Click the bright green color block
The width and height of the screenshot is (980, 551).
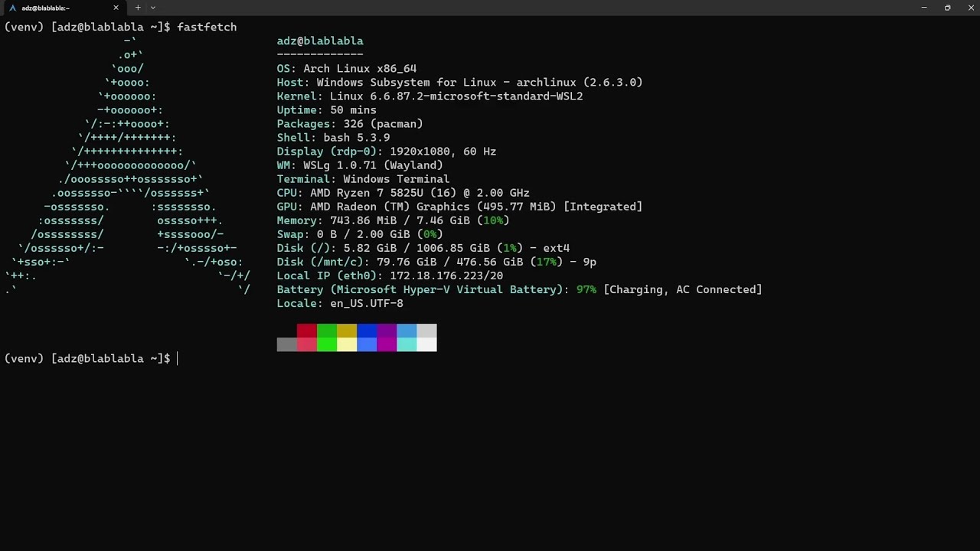(327, 344)
